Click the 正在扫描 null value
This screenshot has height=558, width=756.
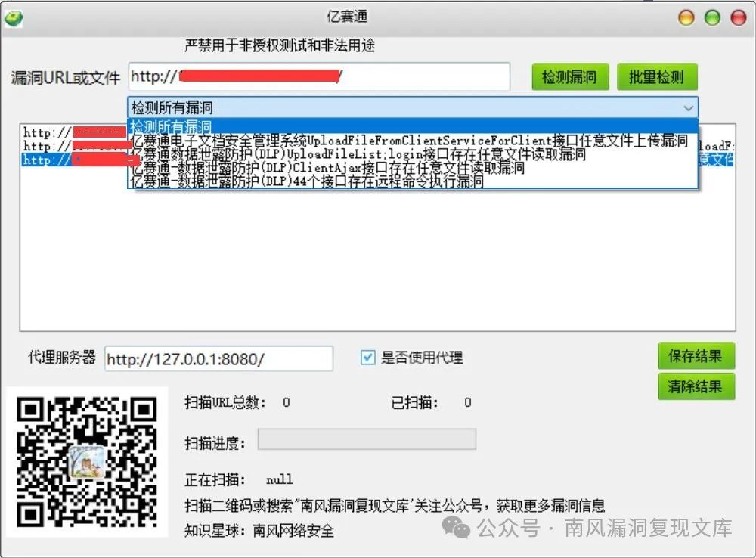coord(279,479)
